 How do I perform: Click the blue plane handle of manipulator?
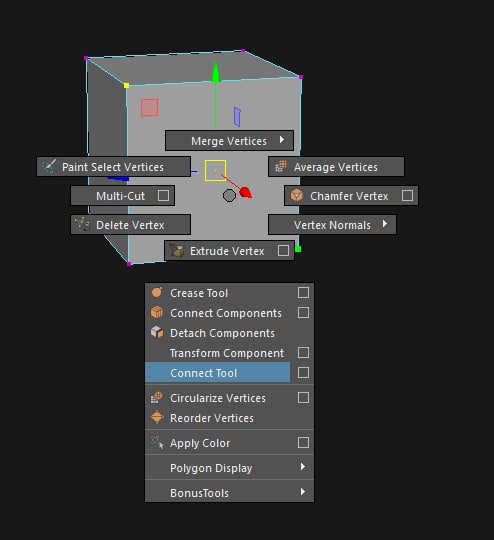237,116
